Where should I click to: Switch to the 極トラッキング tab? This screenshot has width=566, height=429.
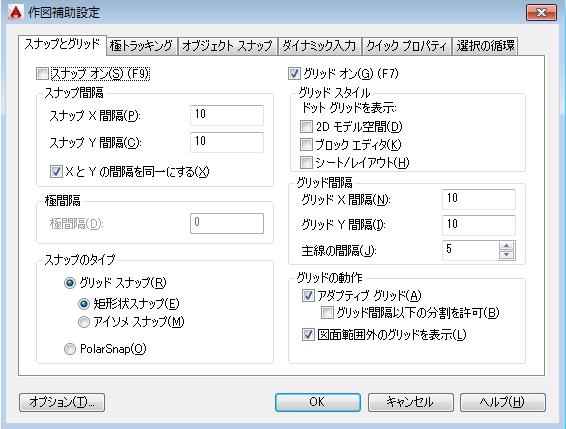tap(142, 46)
